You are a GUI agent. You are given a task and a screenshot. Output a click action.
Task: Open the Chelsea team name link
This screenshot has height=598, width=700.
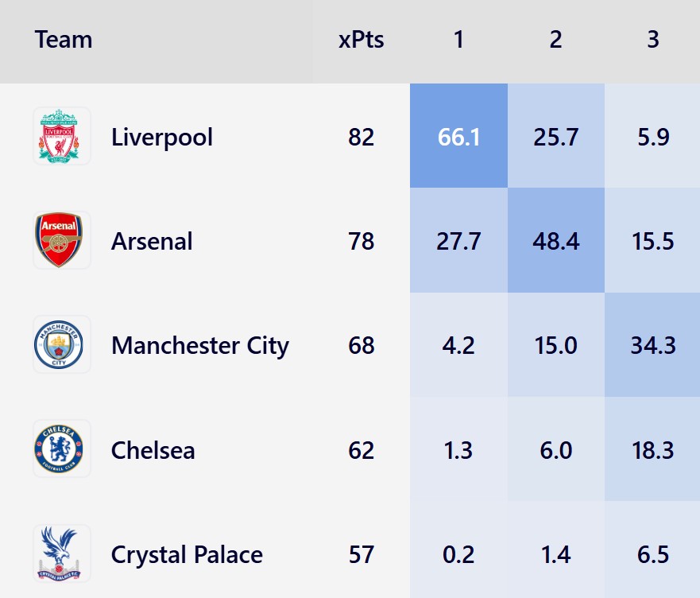tap(153, 450)
